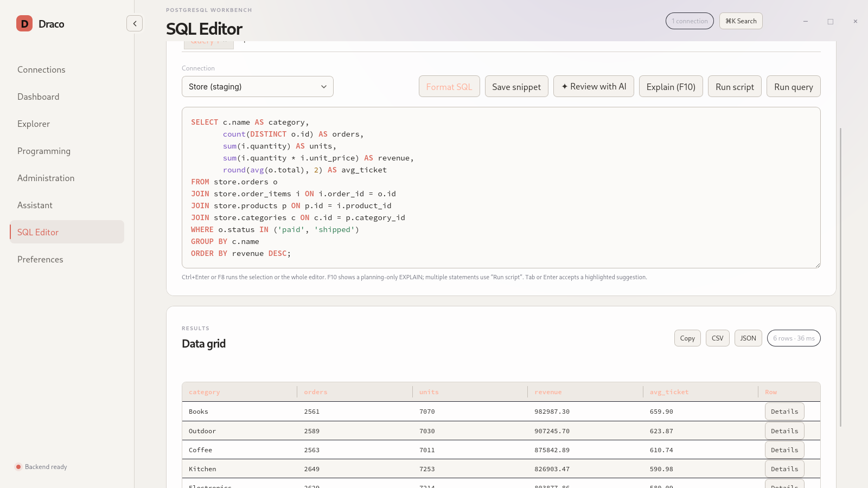The image size is (868, 488).
Task: Click the 6 rows · 36 ms badge
Action: click(x=794, y=338)
